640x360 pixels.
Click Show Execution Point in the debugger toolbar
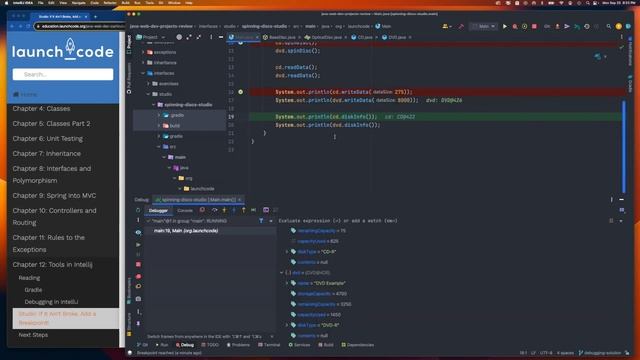(202, 210)
